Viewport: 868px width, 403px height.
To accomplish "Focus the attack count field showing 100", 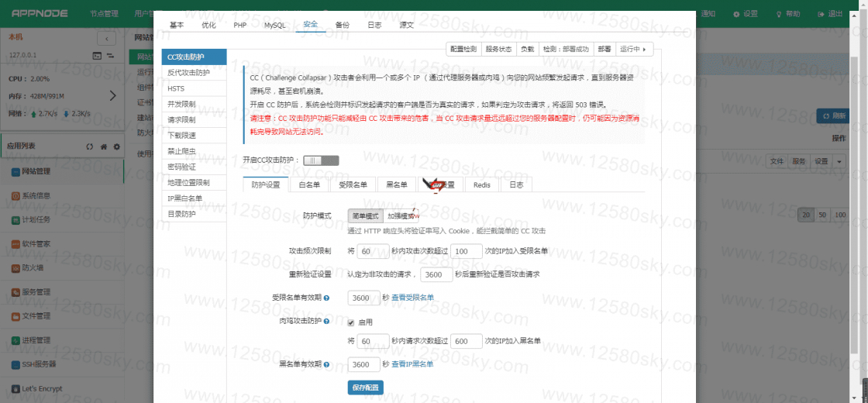I will [467, 251].
